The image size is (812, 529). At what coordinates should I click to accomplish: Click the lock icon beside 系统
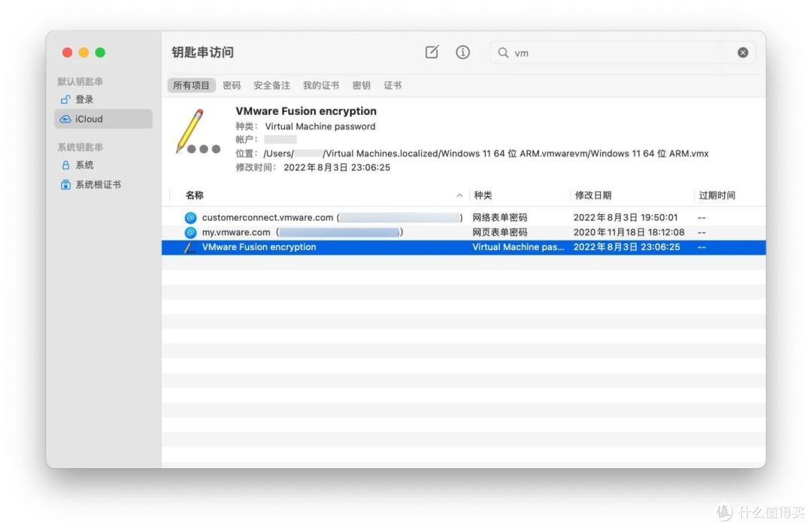65,165
